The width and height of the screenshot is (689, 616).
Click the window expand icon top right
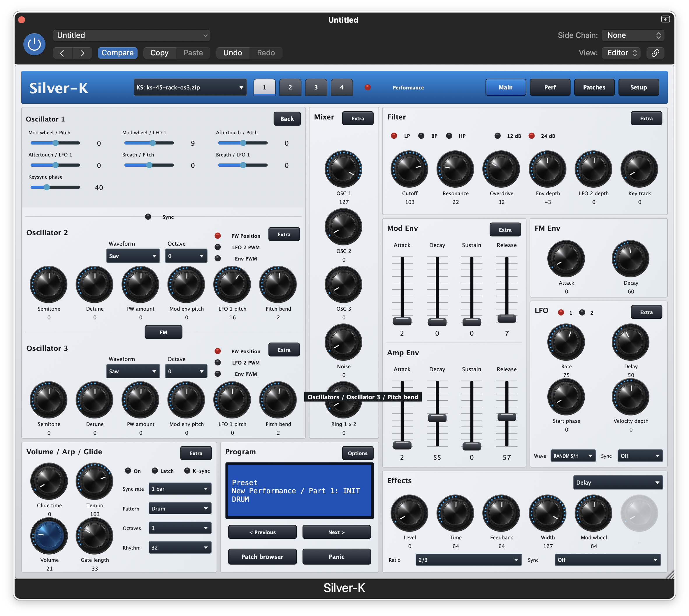pyautogui.click(x=665, y=19)
